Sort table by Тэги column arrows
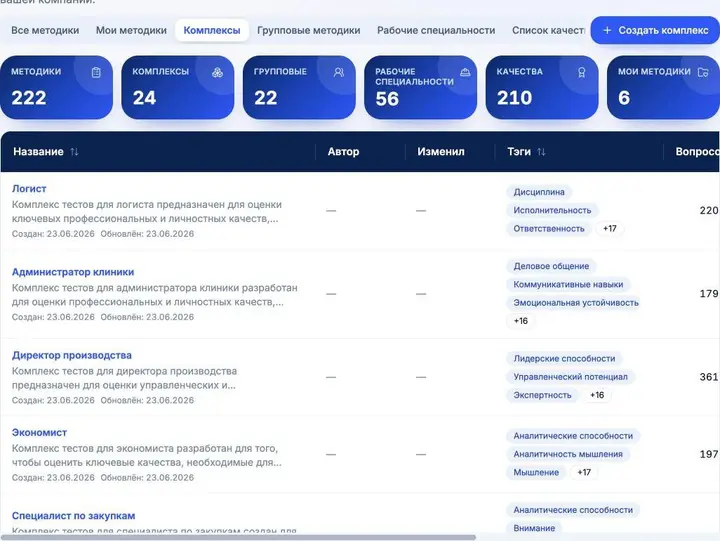720x541 pixels. click(x=541, y=152)
